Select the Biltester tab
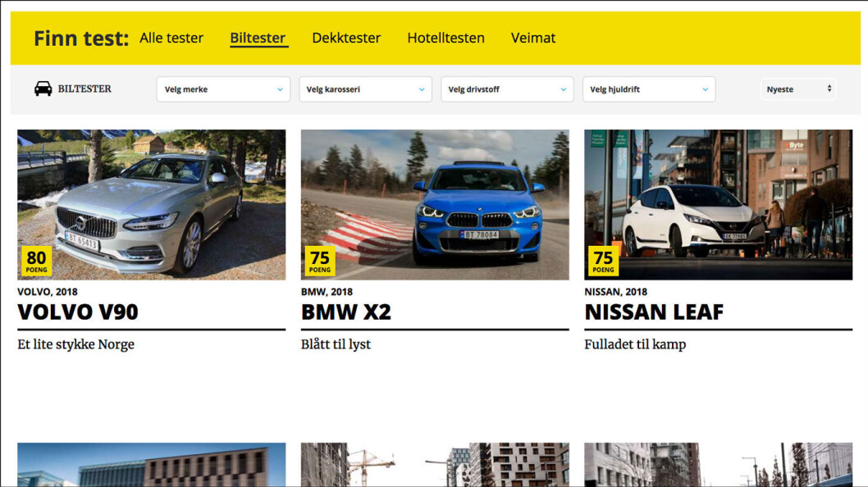868x487 pixels. pos(258,38)
